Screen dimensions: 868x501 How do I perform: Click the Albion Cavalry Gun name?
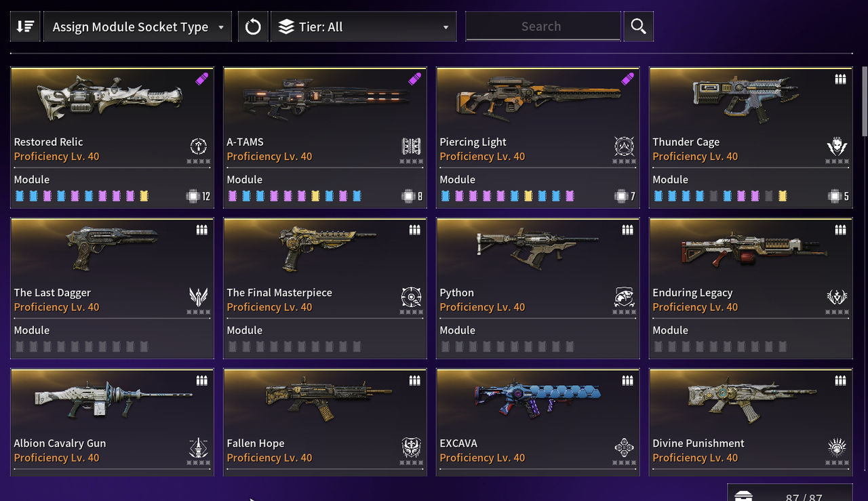coord(60,443)
